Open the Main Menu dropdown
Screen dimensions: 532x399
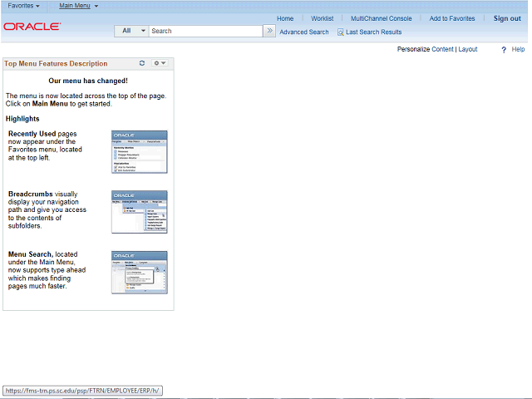point(78,6)
